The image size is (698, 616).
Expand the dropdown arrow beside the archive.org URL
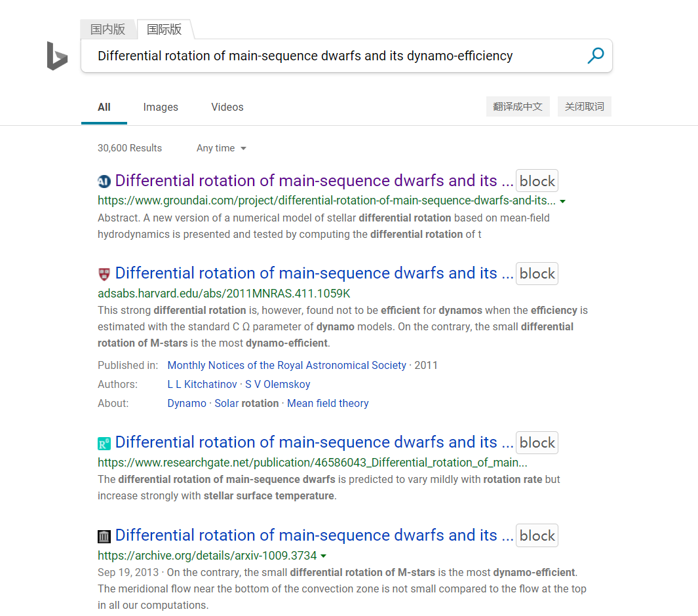[x=323, y=554]
